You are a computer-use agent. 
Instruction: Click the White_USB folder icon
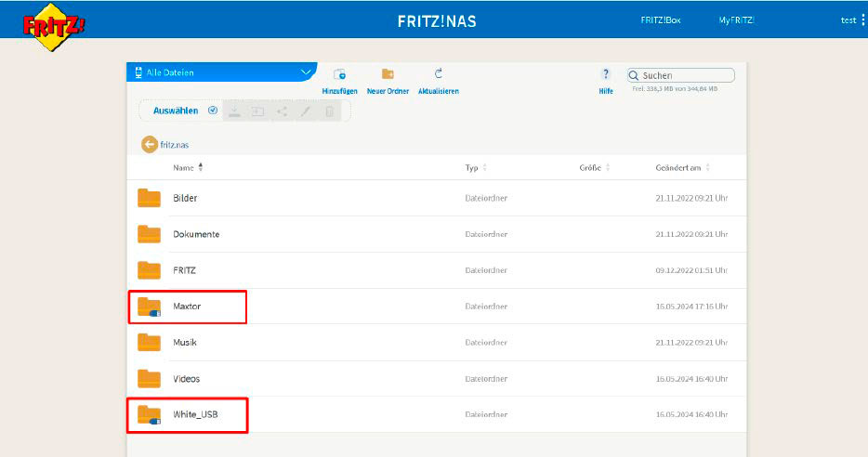(149, 414)
